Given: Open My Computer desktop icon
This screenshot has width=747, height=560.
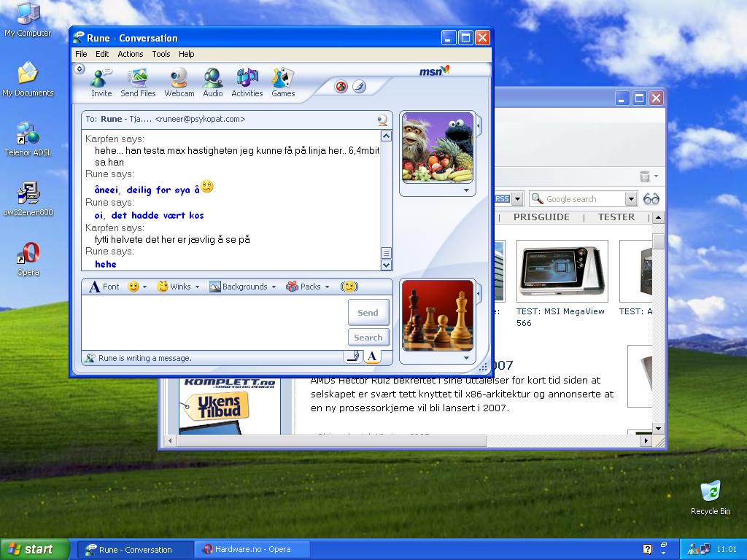Looking at the screenshot, I should click(x=28, y=20).
